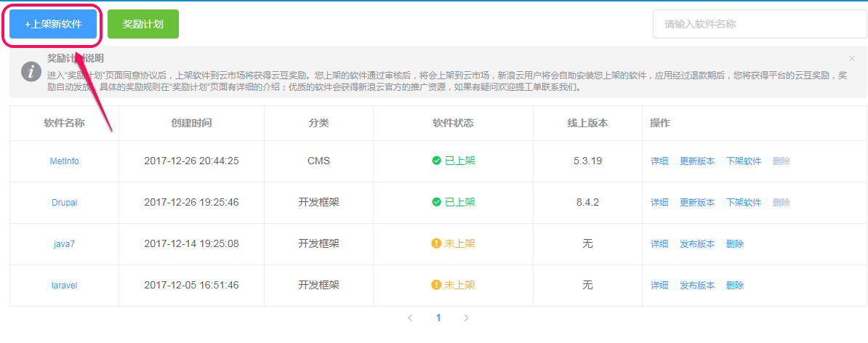Click 详细 in the laravel row
The width and height of the screenshot is (868, 343).
659,286
